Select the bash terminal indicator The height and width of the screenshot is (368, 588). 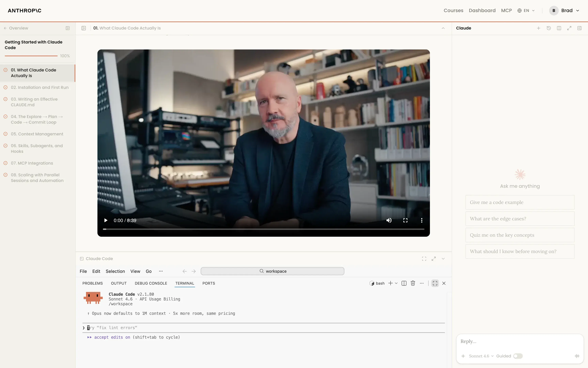pos(377,283)
